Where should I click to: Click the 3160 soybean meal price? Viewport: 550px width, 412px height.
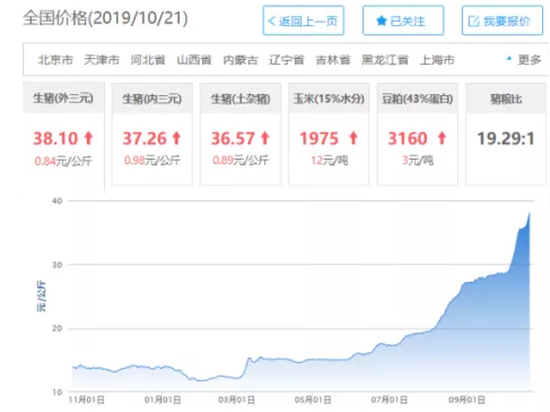[408, 138]
